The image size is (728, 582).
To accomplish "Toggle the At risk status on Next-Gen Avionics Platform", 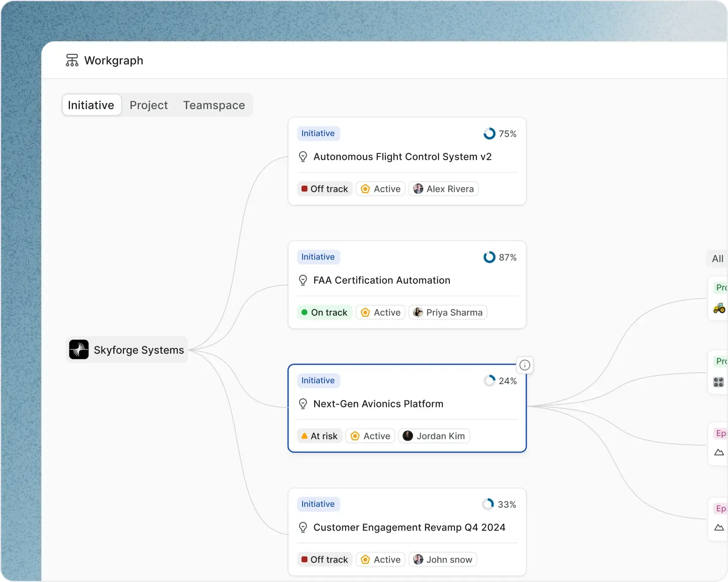I will click(x=319, y=436).
